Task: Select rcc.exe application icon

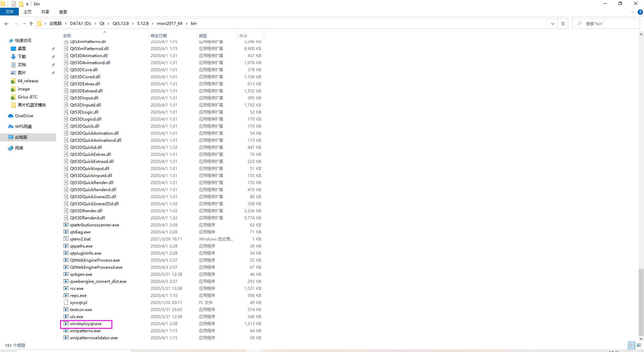Action: tap(66, 289)
